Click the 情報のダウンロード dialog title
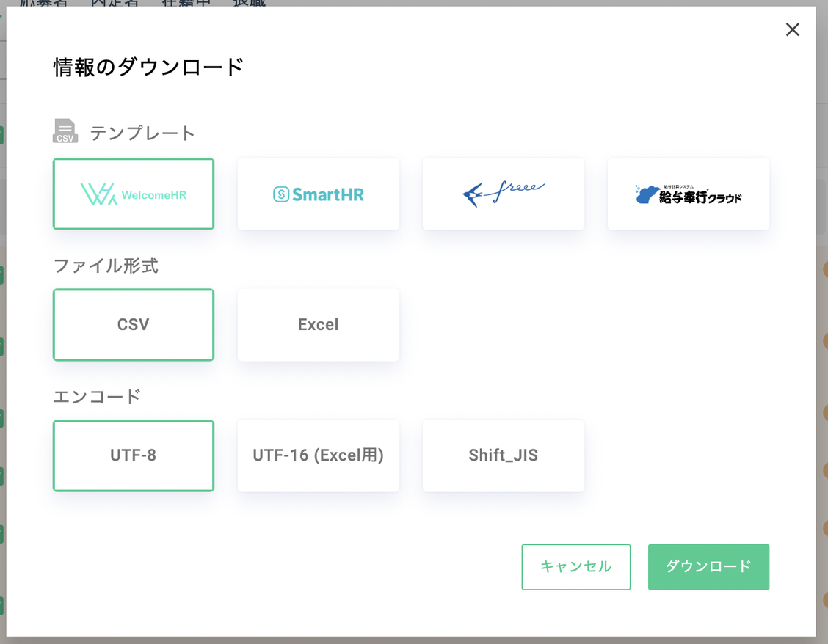 (148, 67)
